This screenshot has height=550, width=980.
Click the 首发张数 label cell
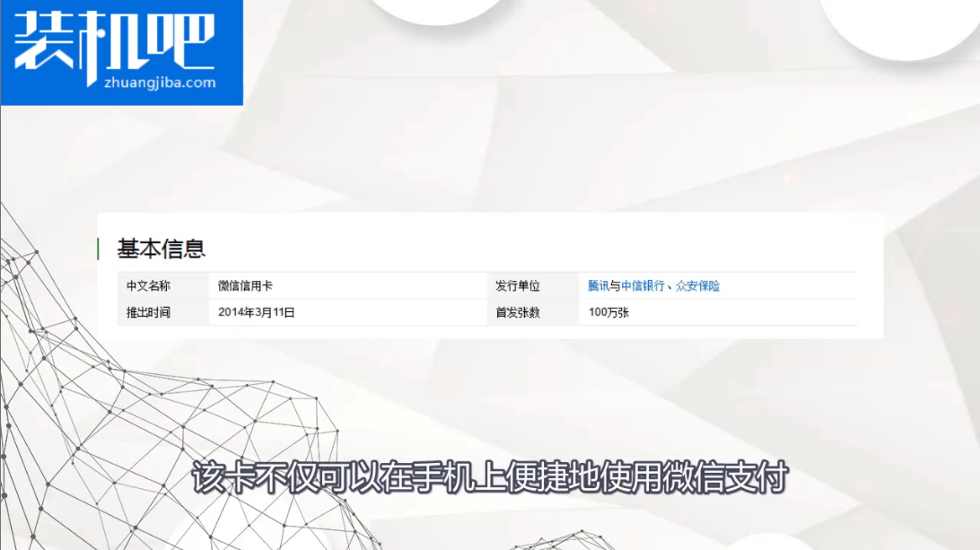click(518, 313)
